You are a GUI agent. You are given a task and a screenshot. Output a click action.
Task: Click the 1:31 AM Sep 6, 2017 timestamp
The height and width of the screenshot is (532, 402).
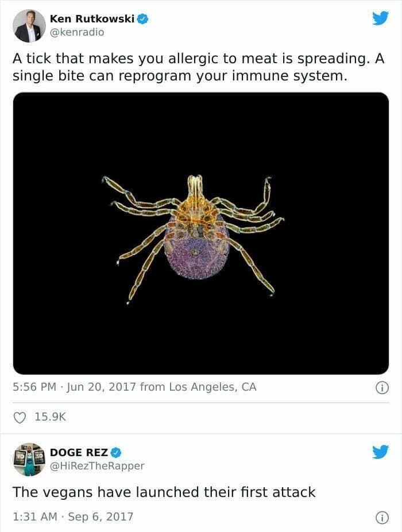73,516
